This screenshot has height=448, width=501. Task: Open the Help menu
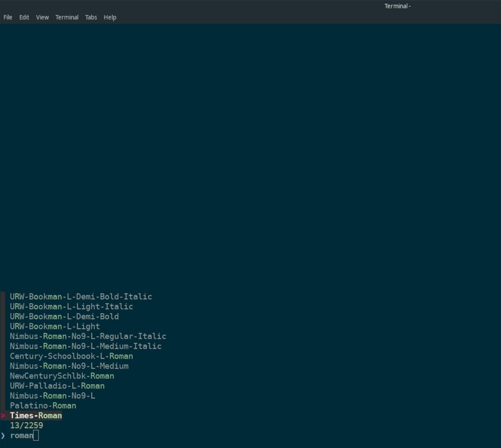[x=110, y=17]
